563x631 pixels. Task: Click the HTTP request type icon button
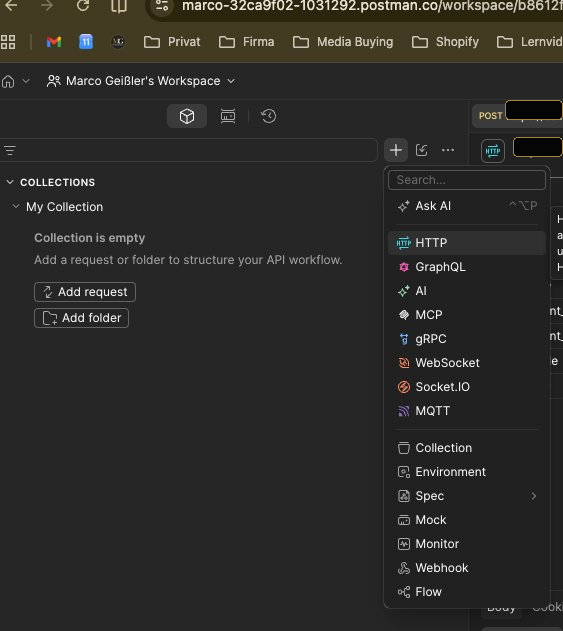tap(493, 151)
